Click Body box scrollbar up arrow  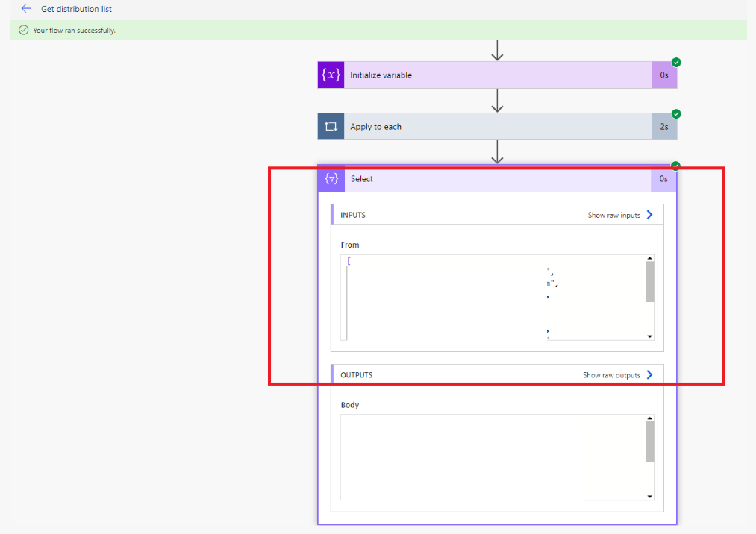coord(649,418)
